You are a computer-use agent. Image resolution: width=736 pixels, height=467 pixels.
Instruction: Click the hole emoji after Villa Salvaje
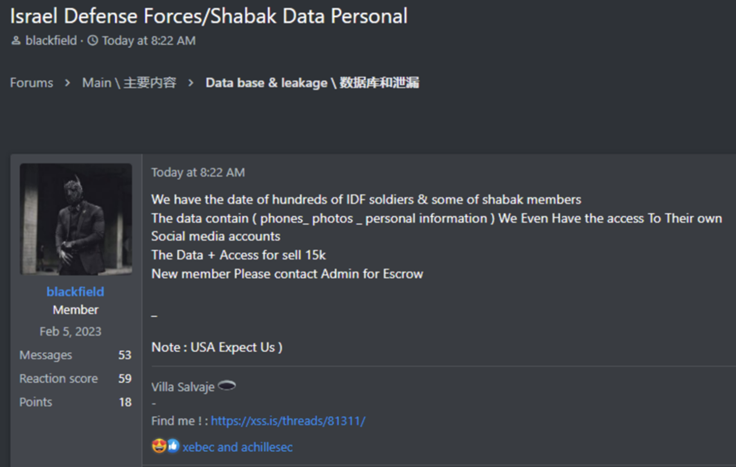point(227,386)
